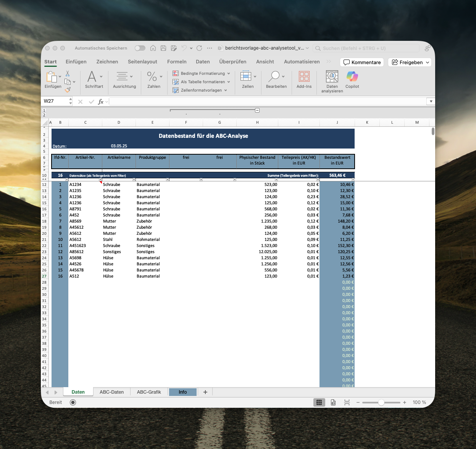Select cell with article number A451623
Viewport: 476px width, 449px height.
click(85, 245)
